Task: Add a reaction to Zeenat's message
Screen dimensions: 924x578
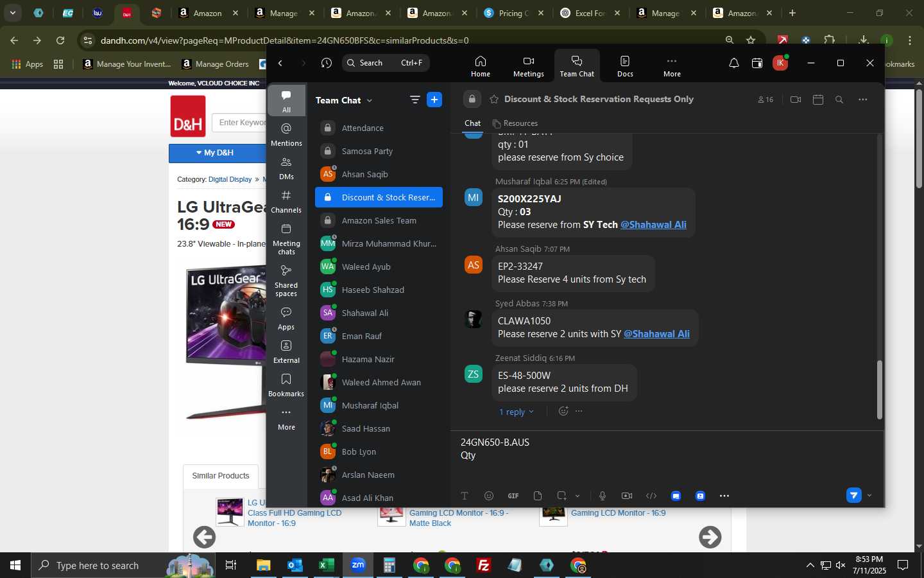Action: [563, 411]
